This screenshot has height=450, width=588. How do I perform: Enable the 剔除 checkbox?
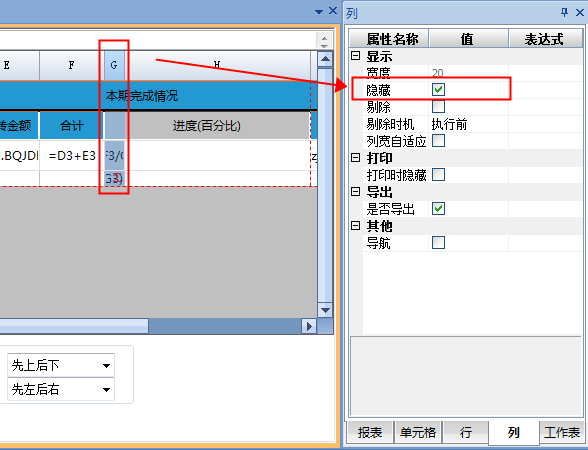(438, 106)
